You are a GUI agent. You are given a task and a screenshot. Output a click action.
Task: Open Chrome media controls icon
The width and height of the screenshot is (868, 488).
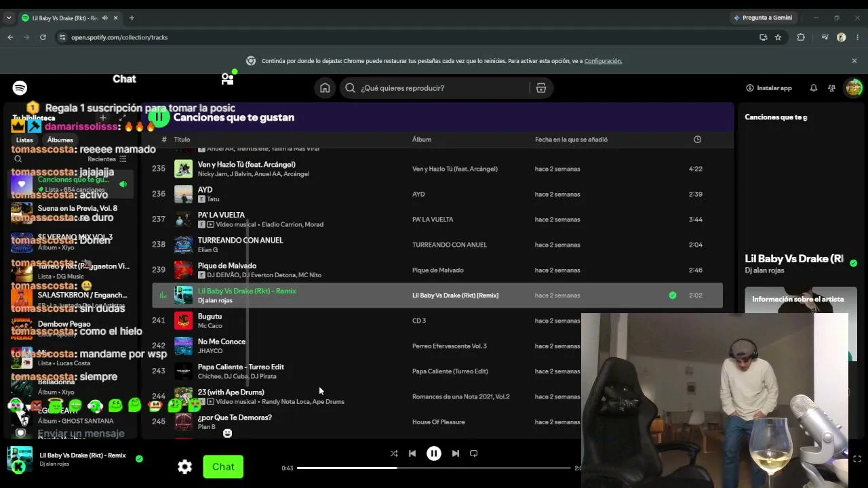click(x=825, y=37)
